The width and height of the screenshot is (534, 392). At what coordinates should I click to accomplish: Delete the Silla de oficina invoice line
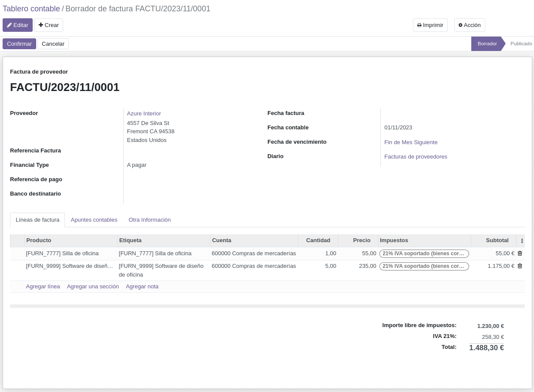point(520,253)
